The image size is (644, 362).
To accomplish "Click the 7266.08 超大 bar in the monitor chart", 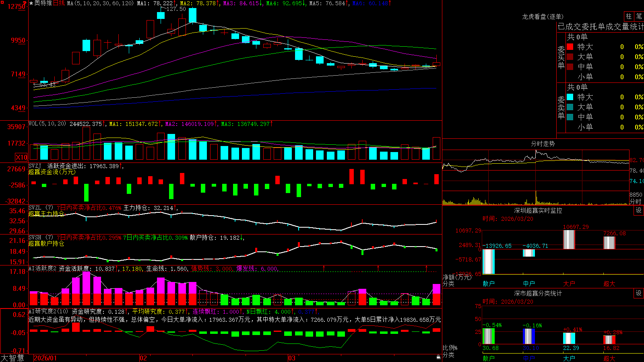I will 609,243.
